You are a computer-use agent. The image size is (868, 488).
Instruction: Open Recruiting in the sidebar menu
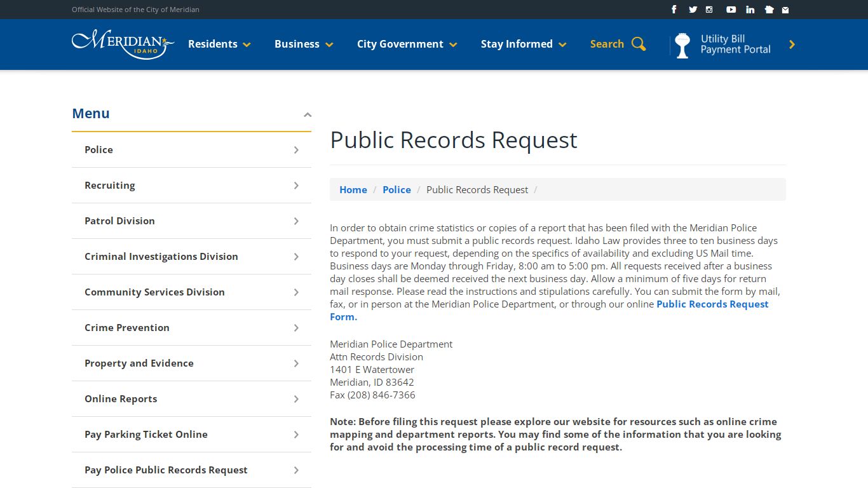click(191, 186)
